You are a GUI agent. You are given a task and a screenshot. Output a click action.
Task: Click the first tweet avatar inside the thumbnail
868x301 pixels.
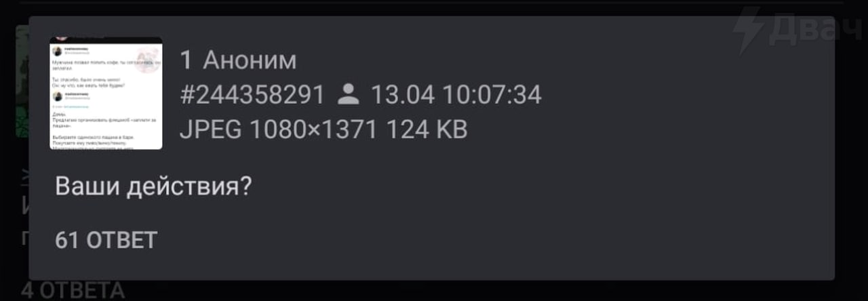tap(57, 51)
